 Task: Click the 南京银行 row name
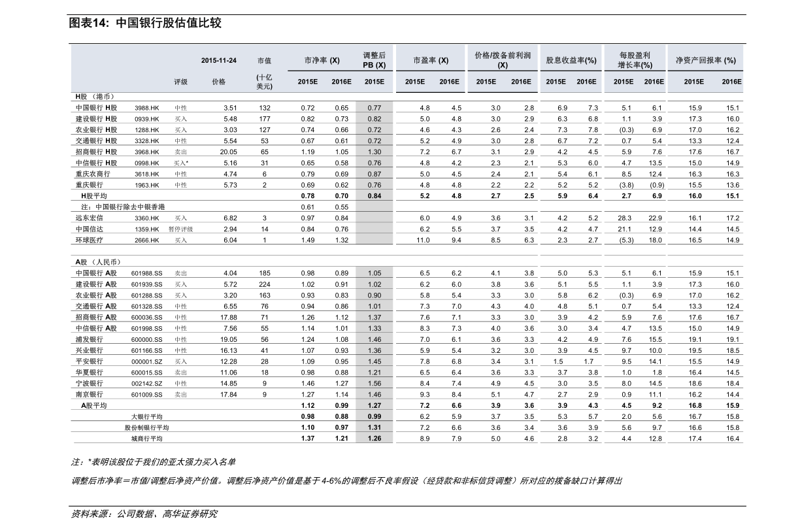tap(89, 395)
